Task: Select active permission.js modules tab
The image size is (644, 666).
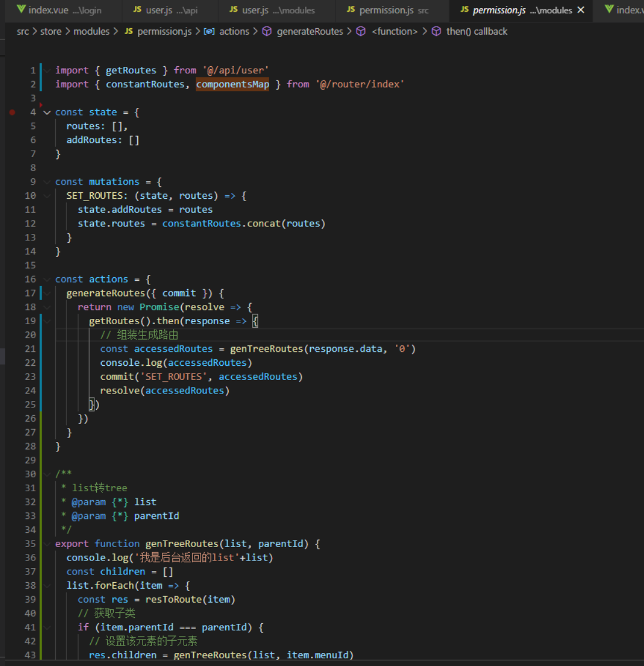Action: 521,10
